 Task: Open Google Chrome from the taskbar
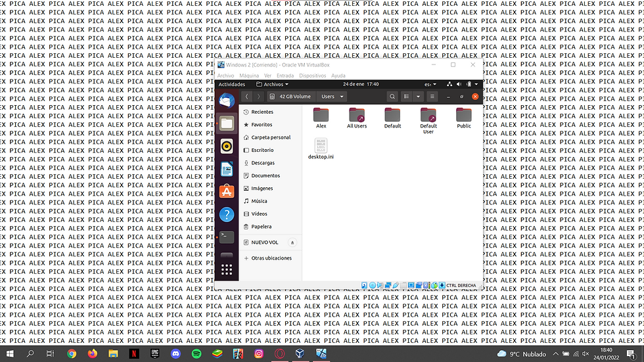[x=72, y=353]
